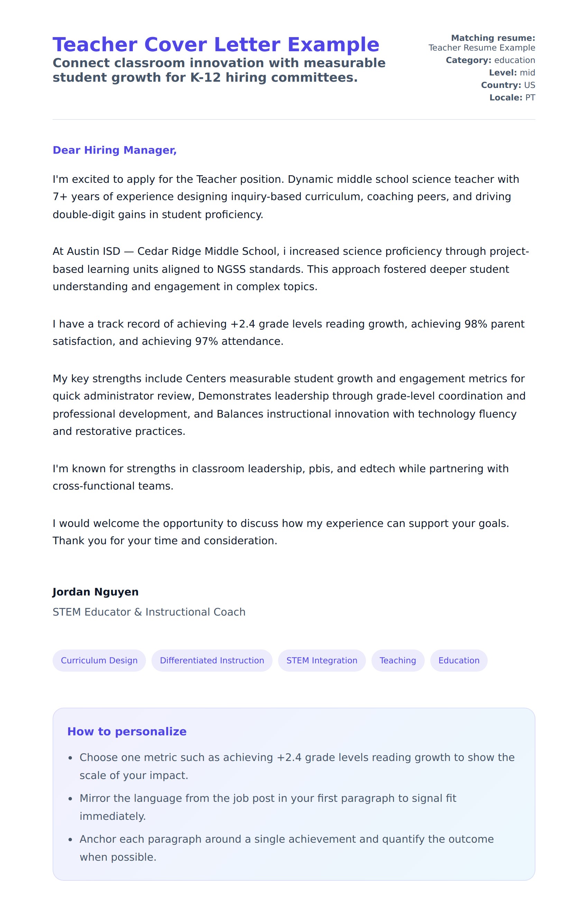588x914 pixels.
Task: Open the Teacher Resume Example link
Action: tap(481, 48)
